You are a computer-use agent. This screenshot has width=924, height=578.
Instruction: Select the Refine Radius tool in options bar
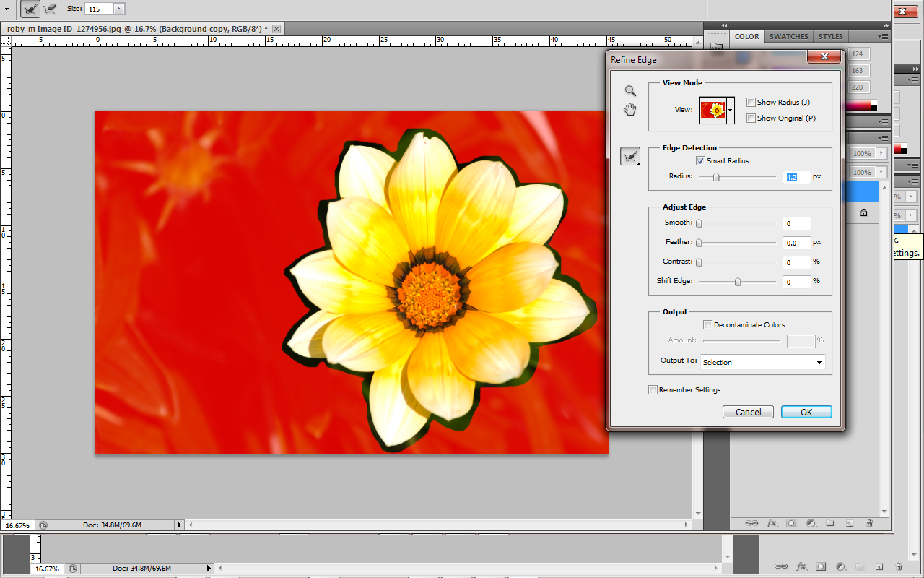pyautogui.click(x=30, y=9)
